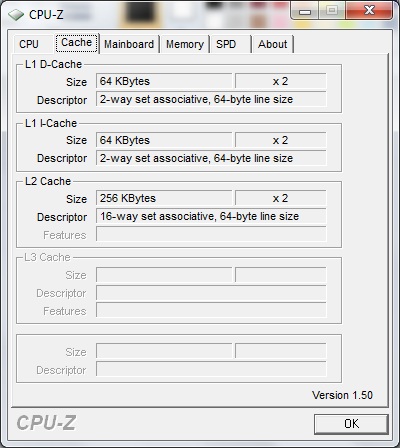This screenshot has width=400, height=448.
Task: Click the disabled maximize button
Action: [x=332, y=11]
